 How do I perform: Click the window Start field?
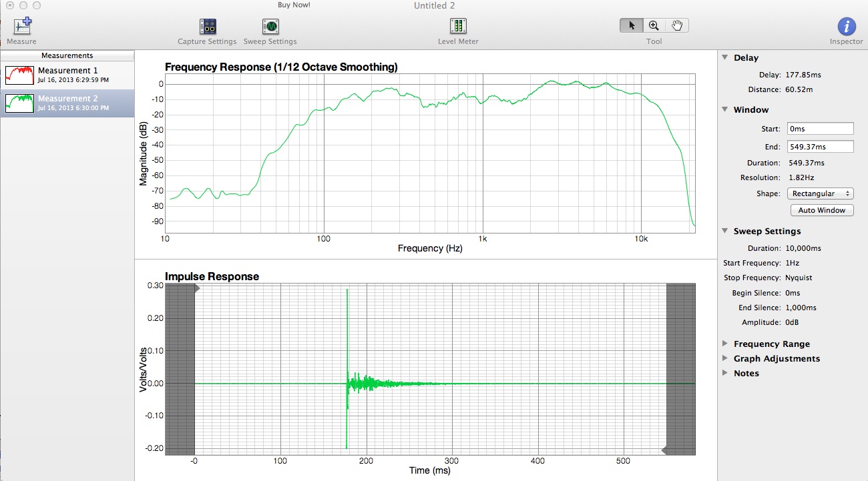(x=820, y=129)
